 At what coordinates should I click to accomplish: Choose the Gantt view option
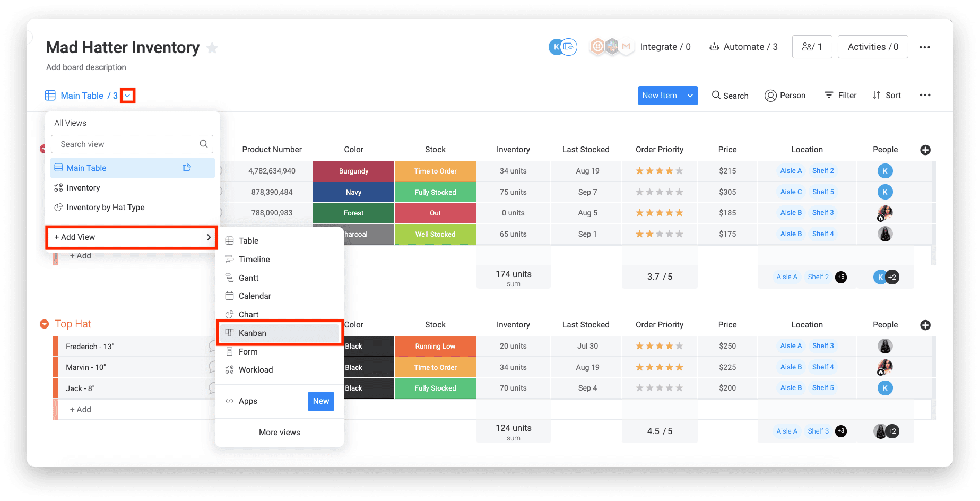[x=248, y=278]
